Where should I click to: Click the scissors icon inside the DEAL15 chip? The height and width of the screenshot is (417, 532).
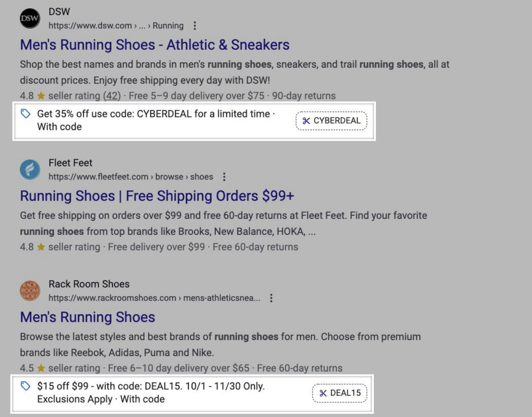tap(322, 393)
